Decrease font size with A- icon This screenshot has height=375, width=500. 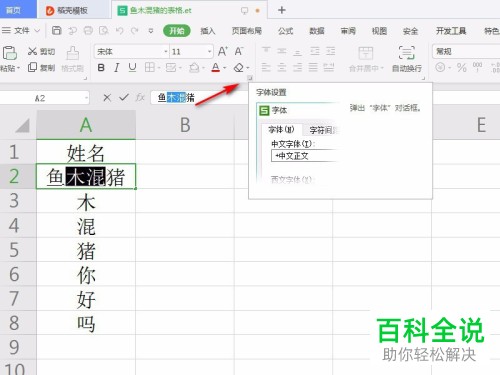[239, 51]
